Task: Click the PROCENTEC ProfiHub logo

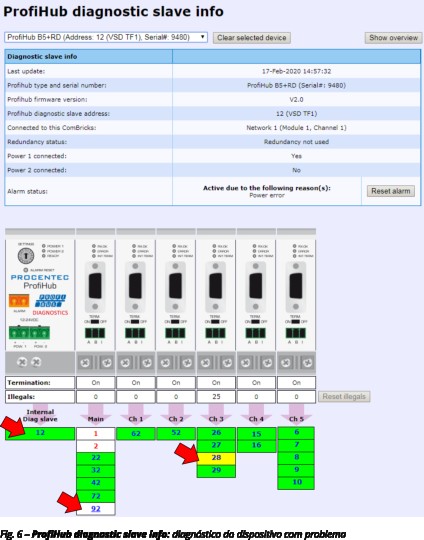Action: [40, 281]
